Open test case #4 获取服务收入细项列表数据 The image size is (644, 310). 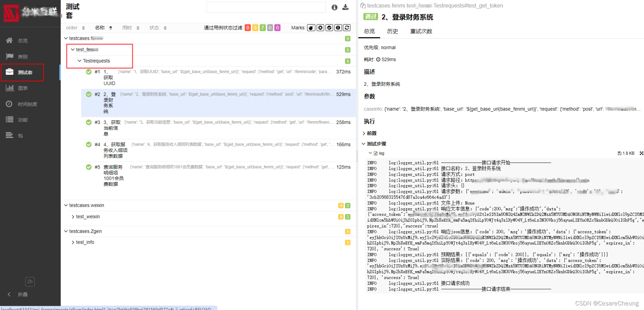point(219,150)
